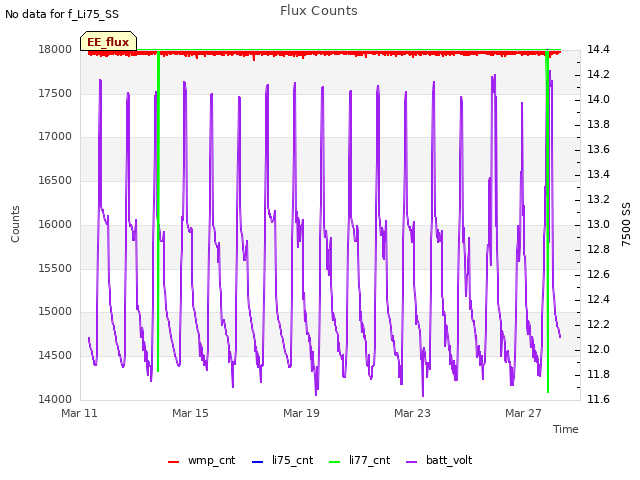
Task: Click the Counts y-axis title
Action: (x=15, y=224)
